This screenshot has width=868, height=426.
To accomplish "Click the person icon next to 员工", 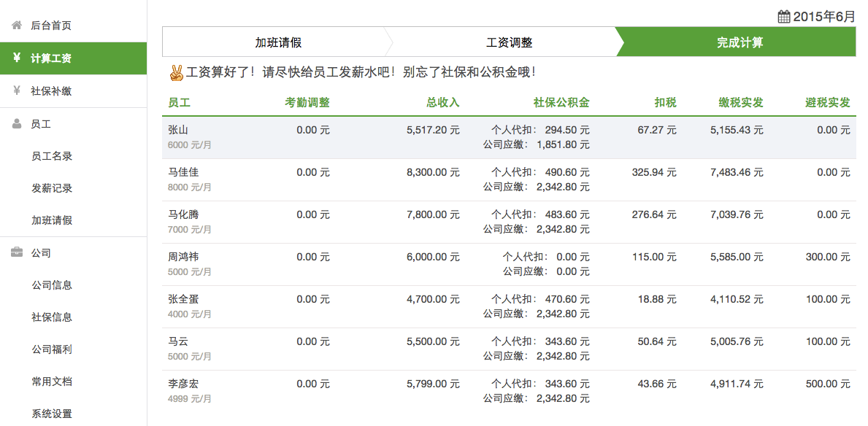I will (x=16, y=124).
